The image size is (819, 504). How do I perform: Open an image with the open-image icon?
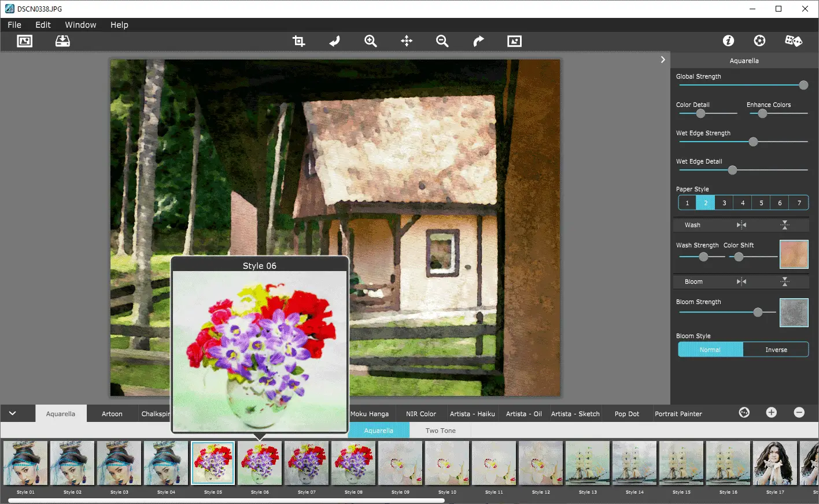pos(24,41)
